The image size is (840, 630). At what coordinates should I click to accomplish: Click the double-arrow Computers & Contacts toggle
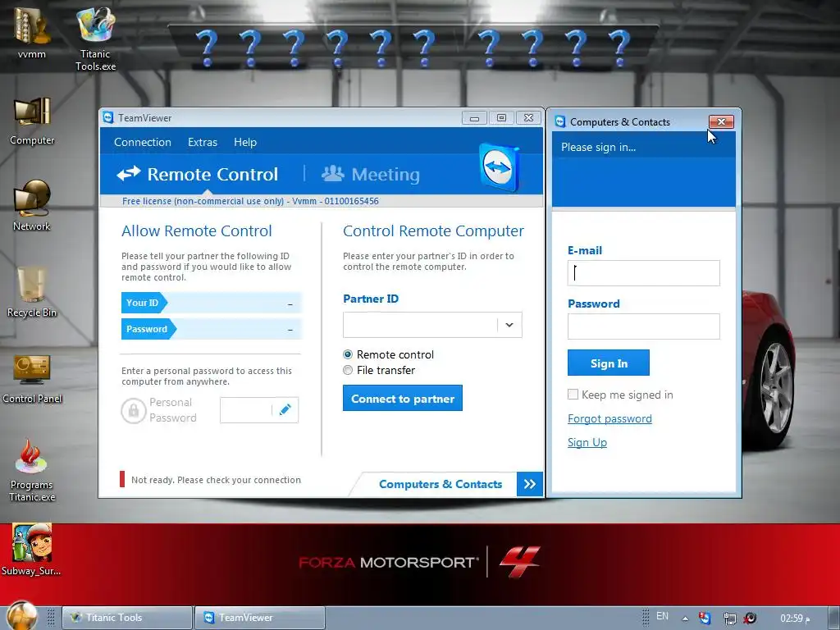coord(530,484)
